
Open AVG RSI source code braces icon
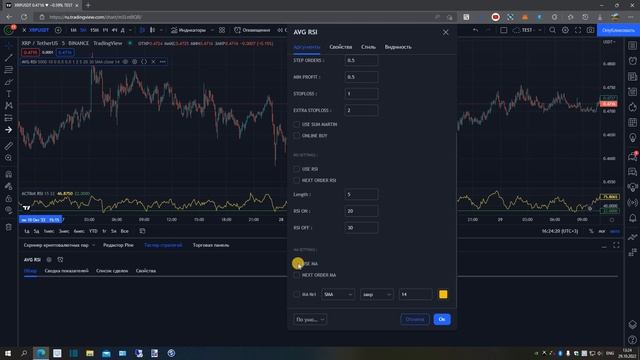coord(144,62)
